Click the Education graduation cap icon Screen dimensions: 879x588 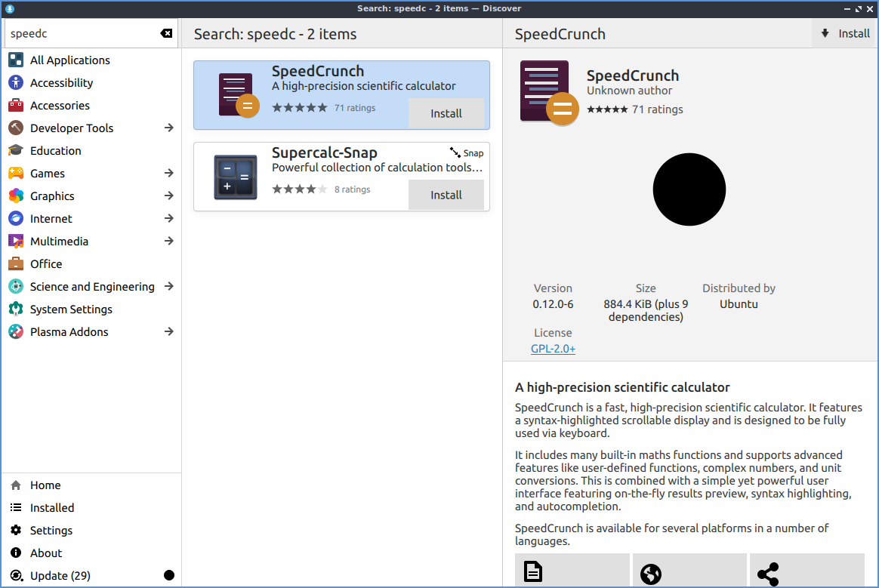point(16,151)
